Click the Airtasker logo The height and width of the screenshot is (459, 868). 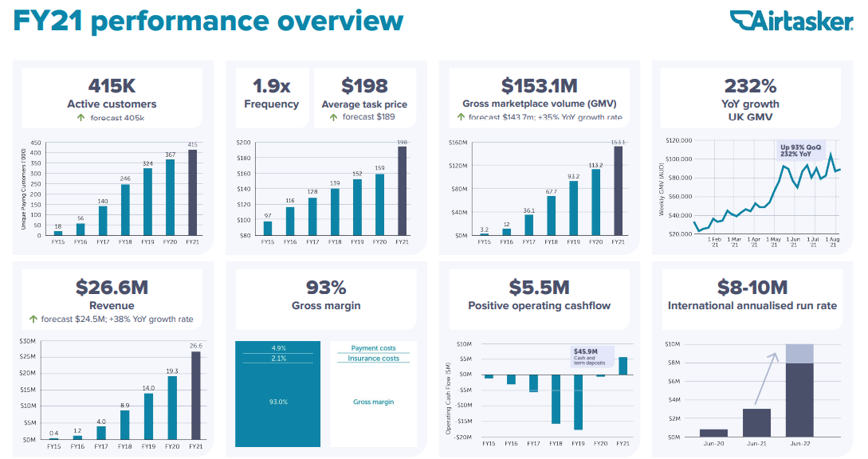pos(791,20)
